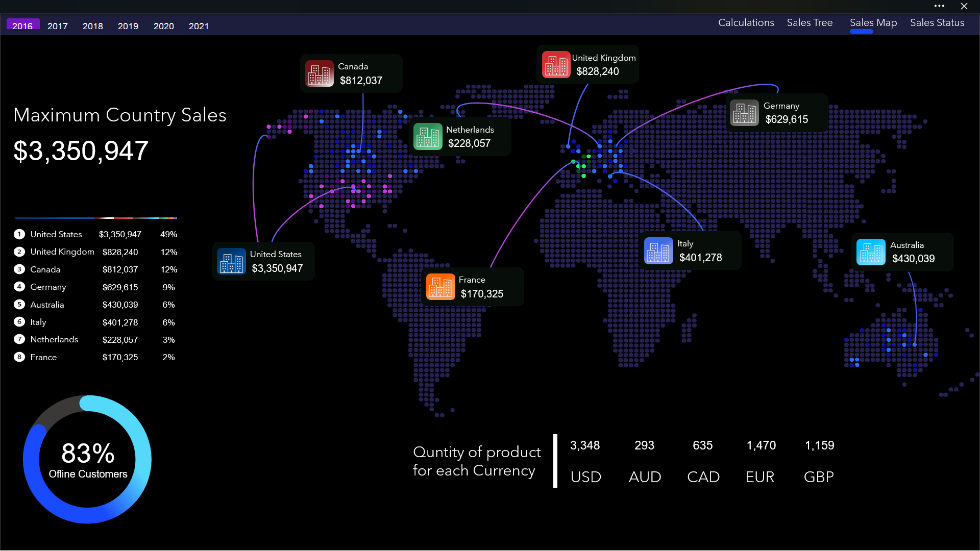The width and height of the screenshot is (980, 551).
Task: Click the green Netherlands building icon
Action: tap(428, 137)
